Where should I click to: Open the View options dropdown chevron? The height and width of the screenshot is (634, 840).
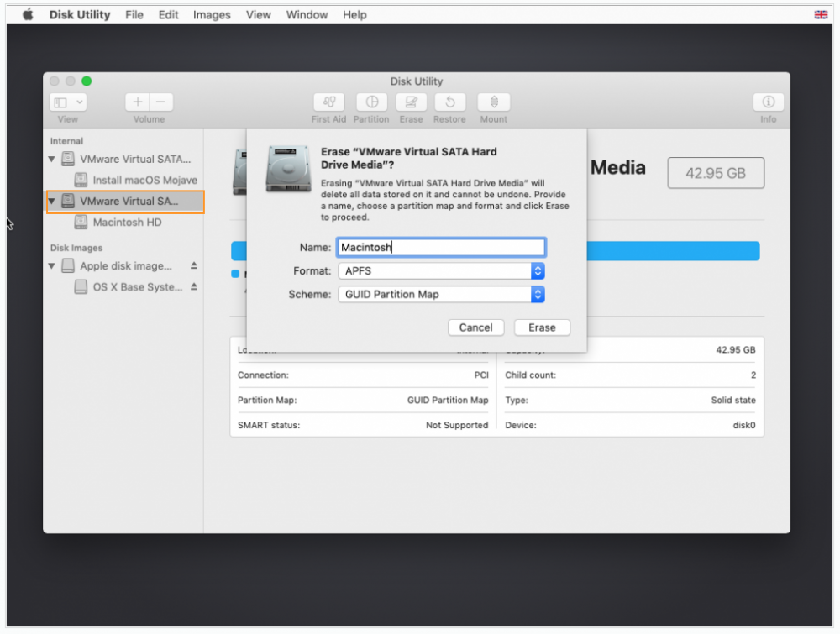79,102
